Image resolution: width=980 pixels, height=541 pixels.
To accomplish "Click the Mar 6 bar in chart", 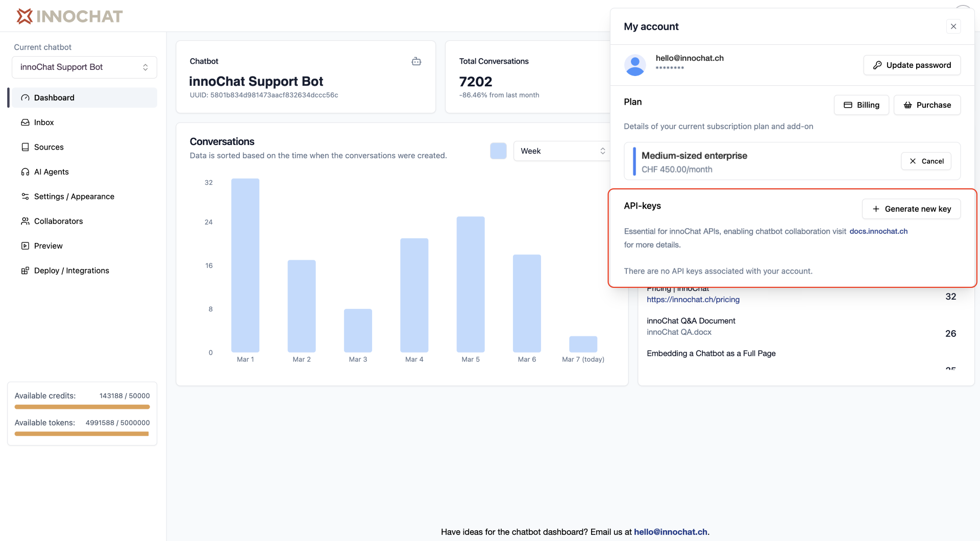I will pyautogui.click(x=527, y=303).
